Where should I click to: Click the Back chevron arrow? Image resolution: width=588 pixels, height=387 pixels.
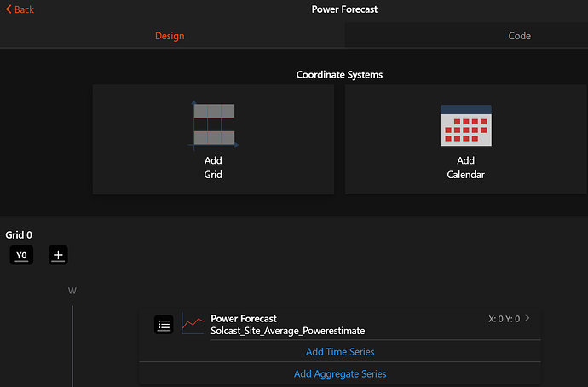[9, 9]
